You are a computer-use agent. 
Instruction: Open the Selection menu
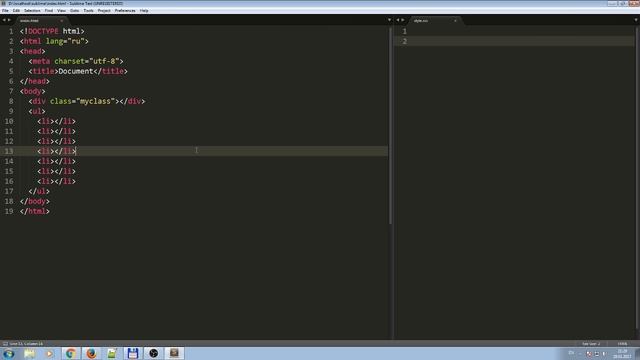(32, 11)
